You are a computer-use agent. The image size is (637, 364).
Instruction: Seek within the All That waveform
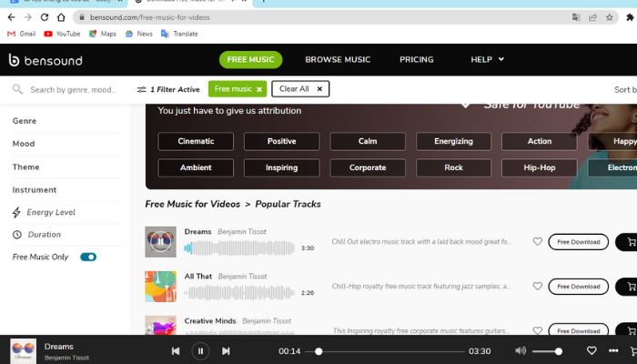(x=239, y=292)
